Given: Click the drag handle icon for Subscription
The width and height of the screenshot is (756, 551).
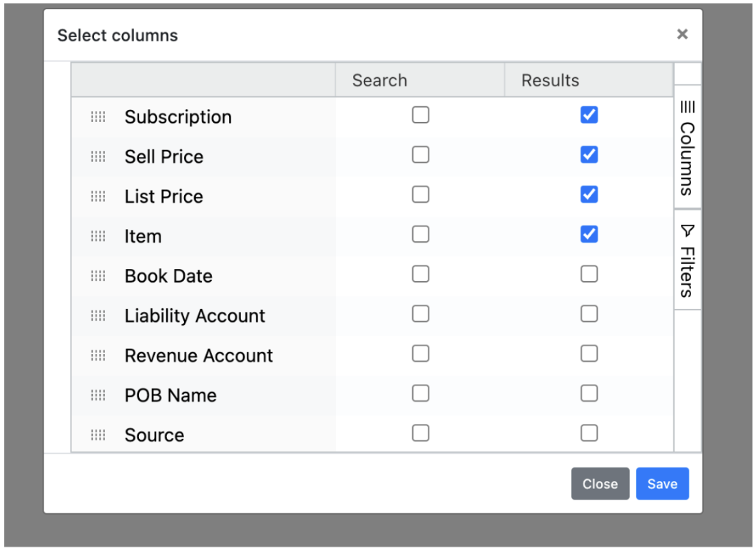Looking at the screenshot, I should point(98,117).
